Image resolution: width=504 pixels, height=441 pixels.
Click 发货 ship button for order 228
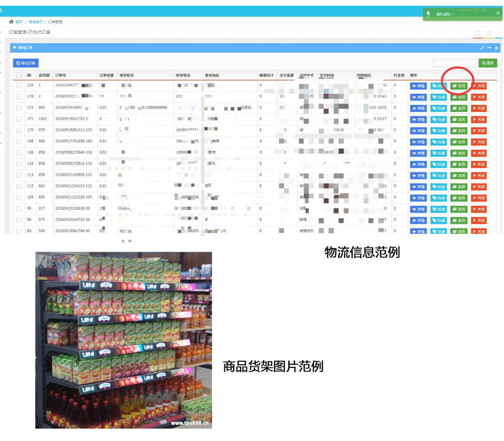(x=459, y=86)
